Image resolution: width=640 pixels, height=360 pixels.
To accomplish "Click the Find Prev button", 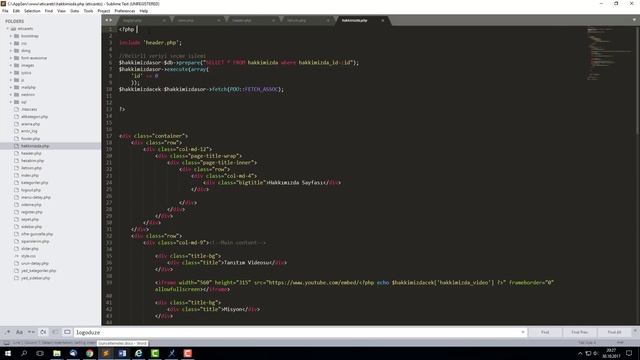I will pos(580,332).
